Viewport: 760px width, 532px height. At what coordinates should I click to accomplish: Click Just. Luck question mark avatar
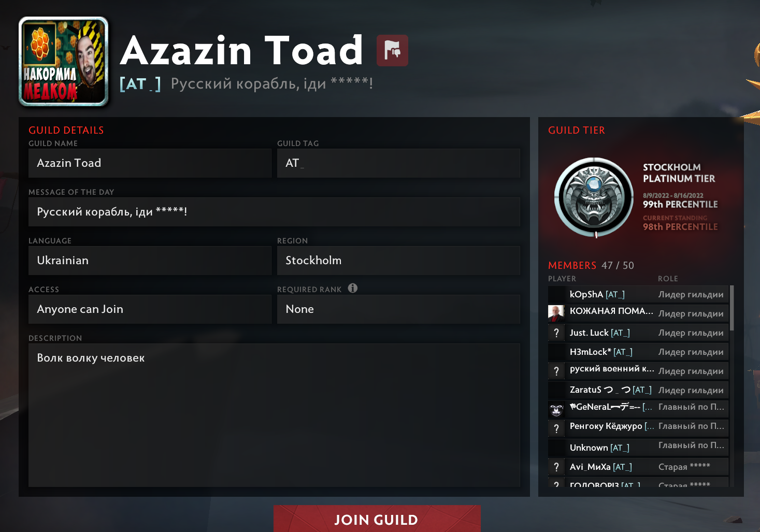556,333
